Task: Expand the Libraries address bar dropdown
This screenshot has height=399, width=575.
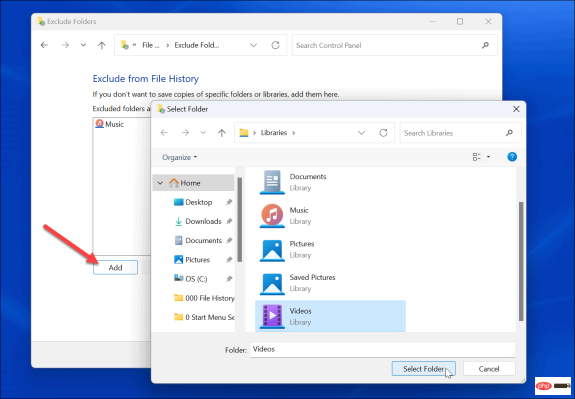Action: [x=361, y=133]
